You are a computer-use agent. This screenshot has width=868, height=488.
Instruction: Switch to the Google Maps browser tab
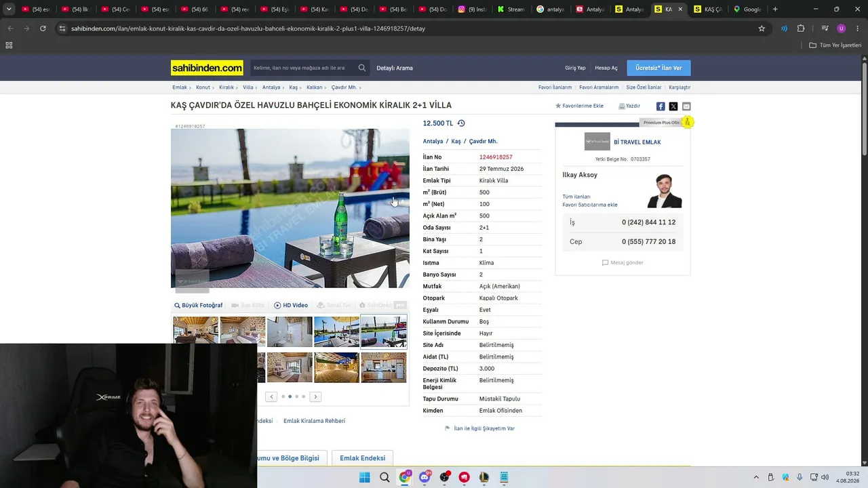pyautogui.click(x=747, y=9)
